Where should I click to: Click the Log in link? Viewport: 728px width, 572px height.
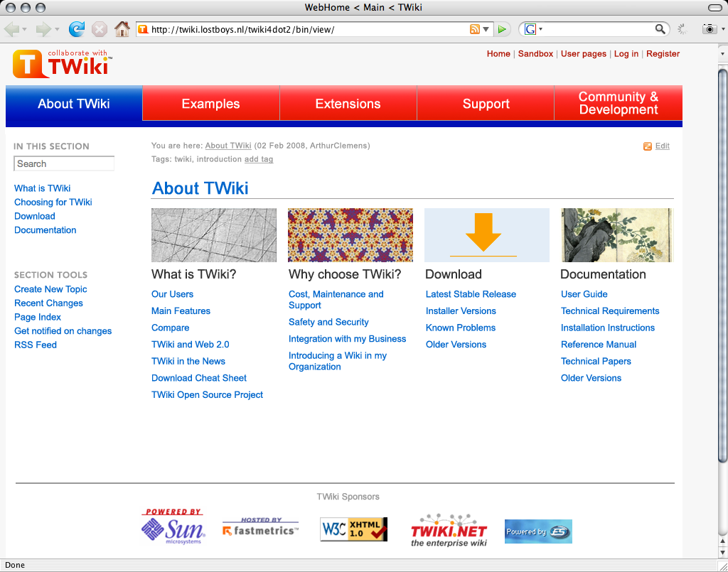[626, 54]
